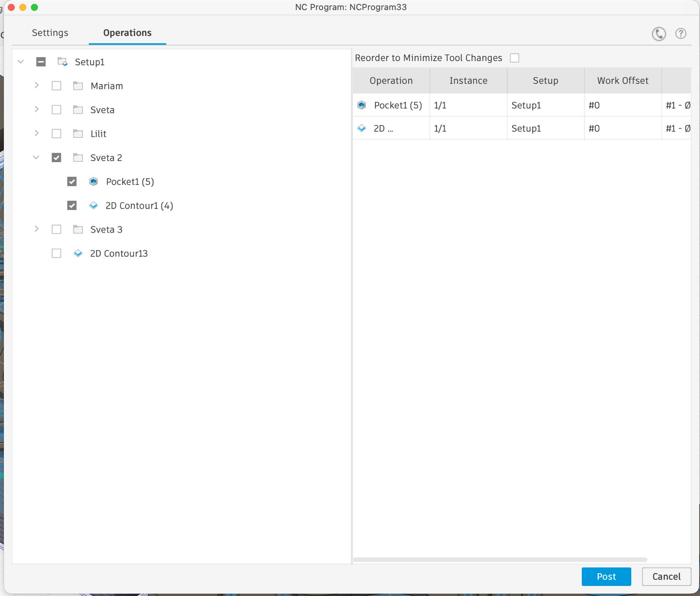Enable Reorder to Minimize Tool Changes checkbox
Viewport: 700px width, 596px height.
(514, 58)
